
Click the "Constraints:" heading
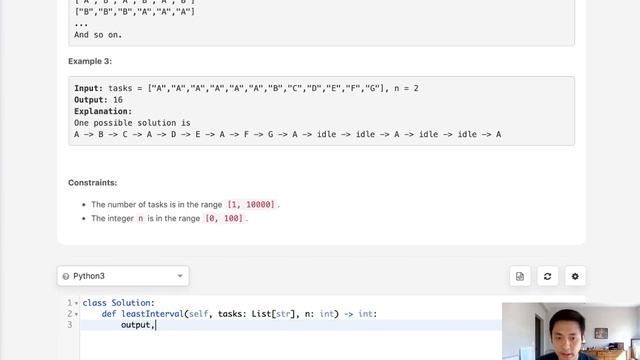(93, 182)
